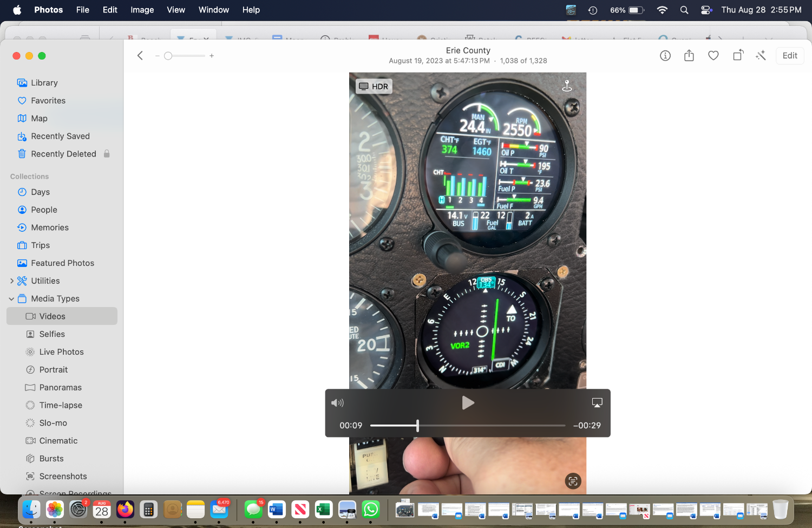Screen dimensions: 812x528
Task: Open the Edit menu in menu bar
Action: tap(110, 10)
